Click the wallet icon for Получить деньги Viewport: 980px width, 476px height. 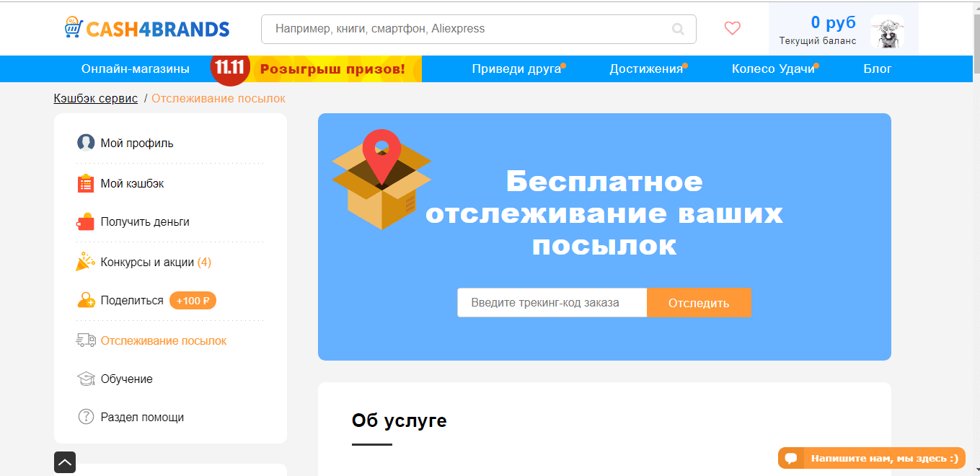(86, 221)
